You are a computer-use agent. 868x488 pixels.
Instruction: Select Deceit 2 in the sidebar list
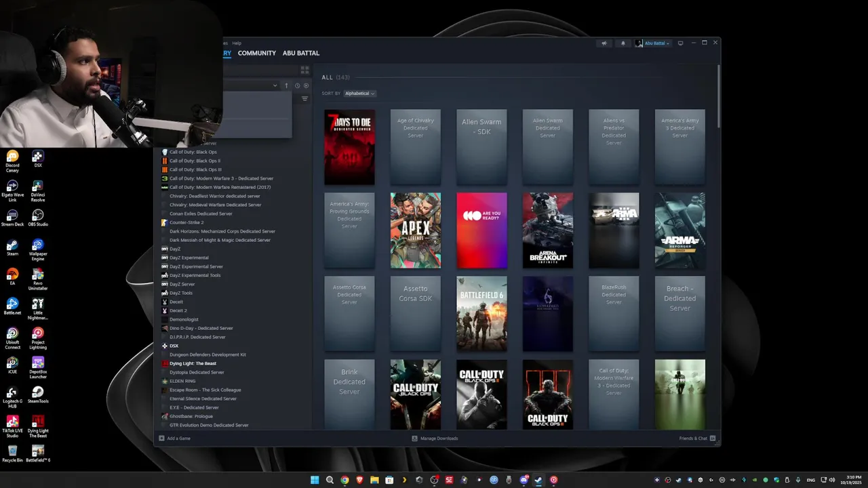click(178, 310)
